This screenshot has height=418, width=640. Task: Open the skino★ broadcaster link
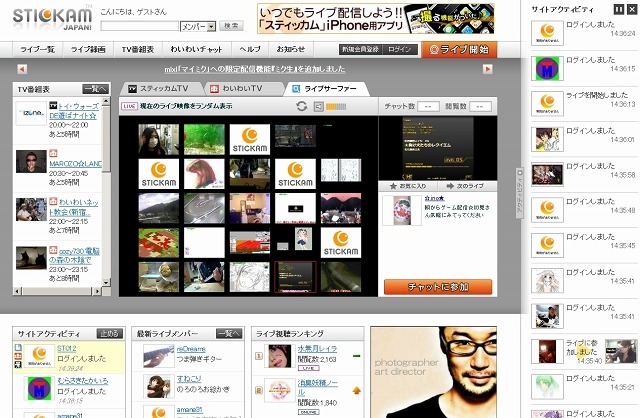(434, 198)
